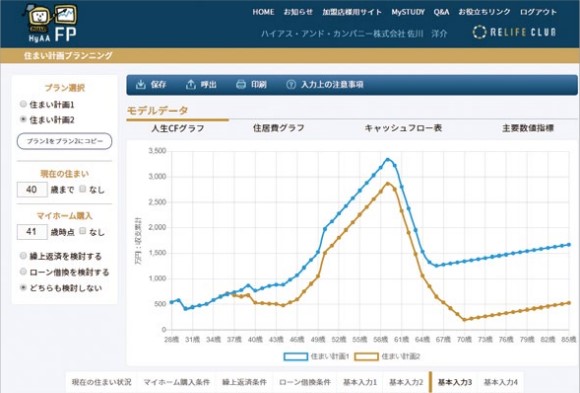Select 住まい計画2 radio button
Image resolution: width=580 pixels, height=393 pixels.
coord(23,120)
